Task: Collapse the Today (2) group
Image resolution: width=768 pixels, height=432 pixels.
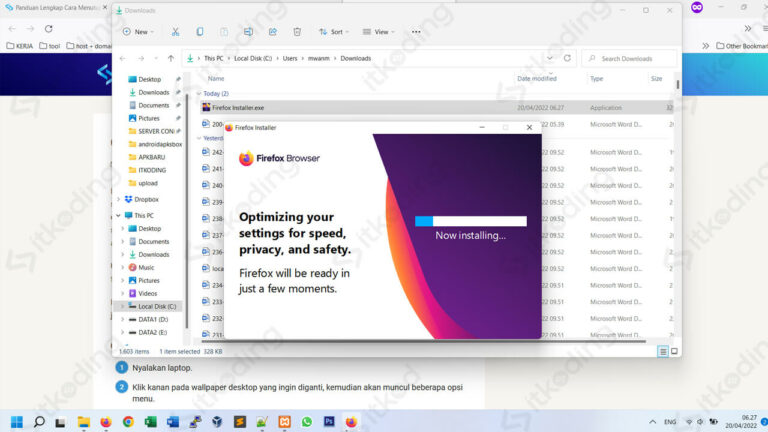Action: tap(199, 94)
